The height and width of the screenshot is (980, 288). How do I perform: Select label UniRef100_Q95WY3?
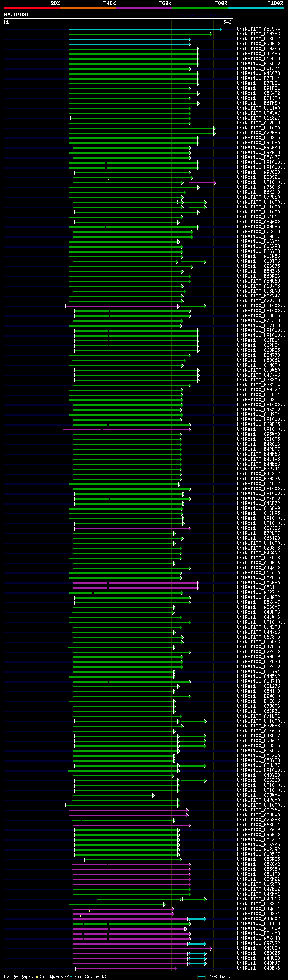click(x=258, y=435)
